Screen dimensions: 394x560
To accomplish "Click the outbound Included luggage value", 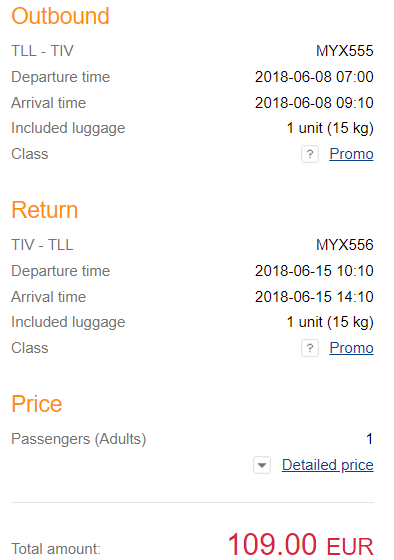I will [330, 128].
